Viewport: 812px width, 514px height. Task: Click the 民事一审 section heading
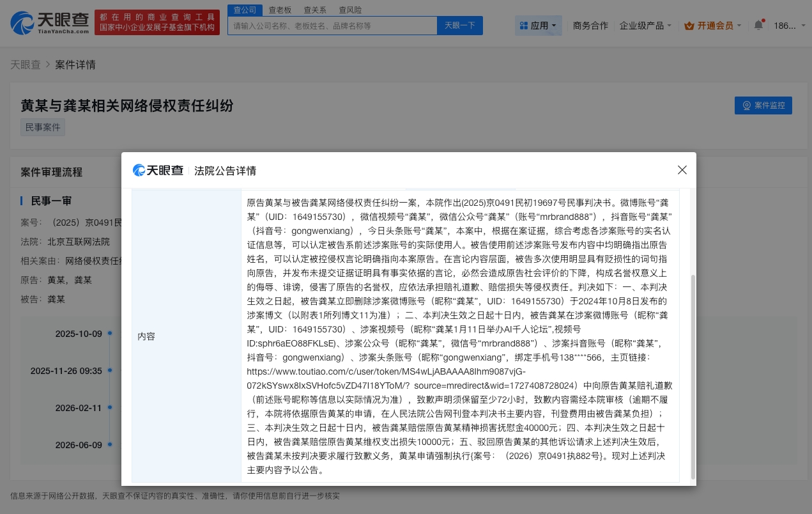point(51,201)
